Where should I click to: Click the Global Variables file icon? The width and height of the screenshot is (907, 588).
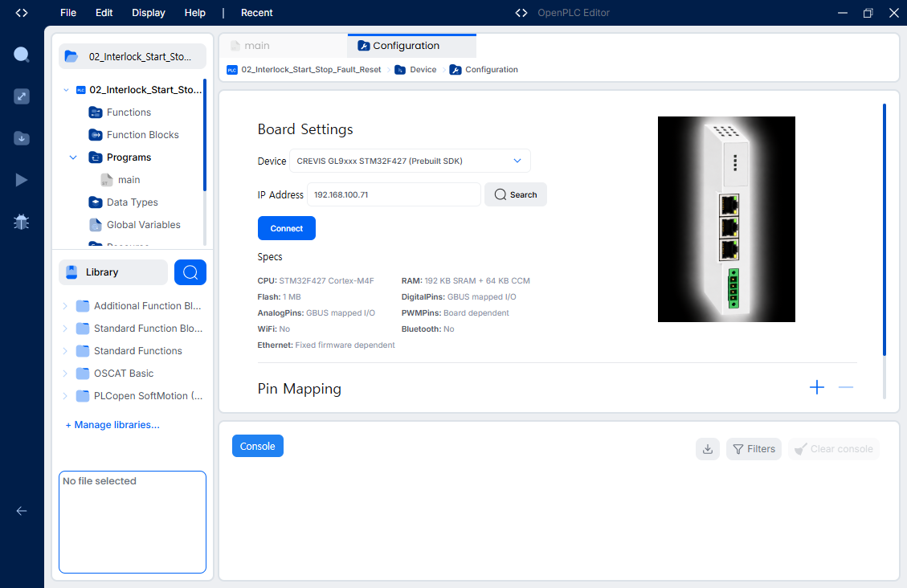pyautogui.click(x=96, y=225)
